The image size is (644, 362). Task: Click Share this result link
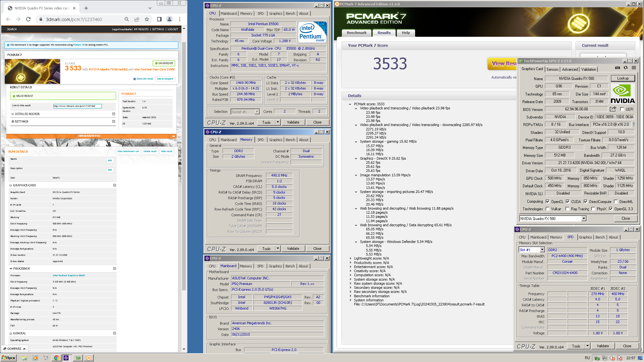[x=143, y=79]
